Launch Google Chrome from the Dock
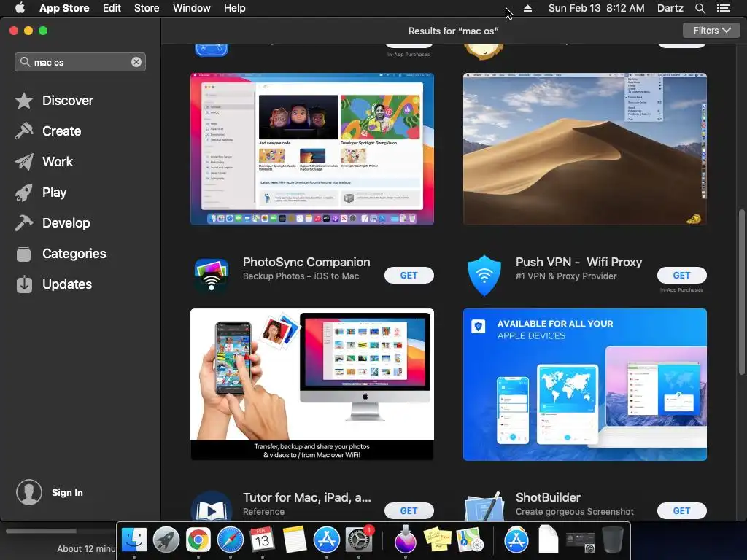 tap(198, 540)
